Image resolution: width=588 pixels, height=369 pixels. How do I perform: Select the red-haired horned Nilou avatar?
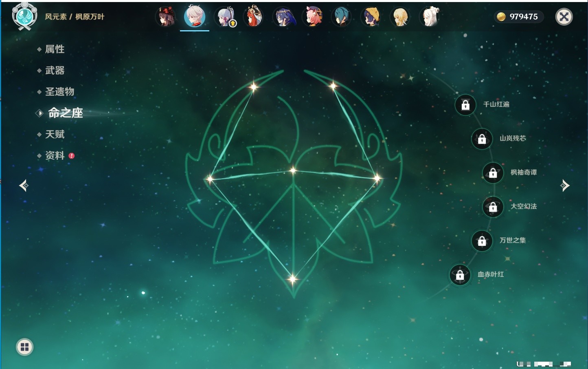point(253,17)
